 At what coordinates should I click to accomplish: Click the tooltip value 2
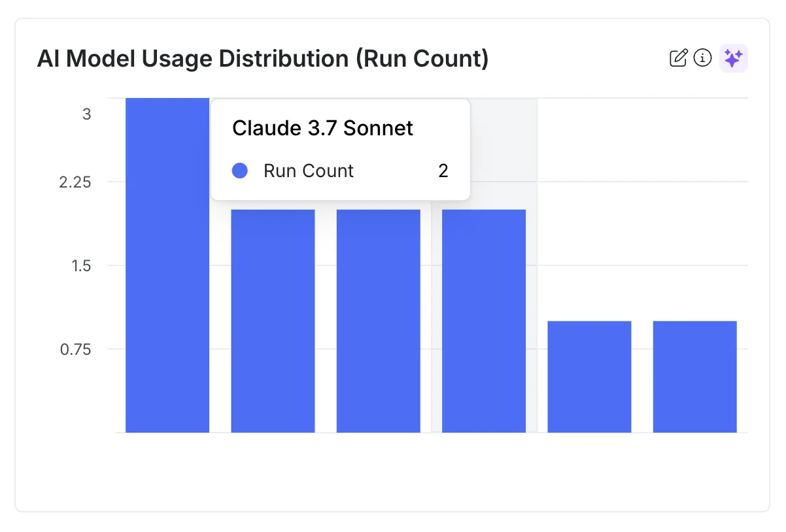tap(443, 171)
